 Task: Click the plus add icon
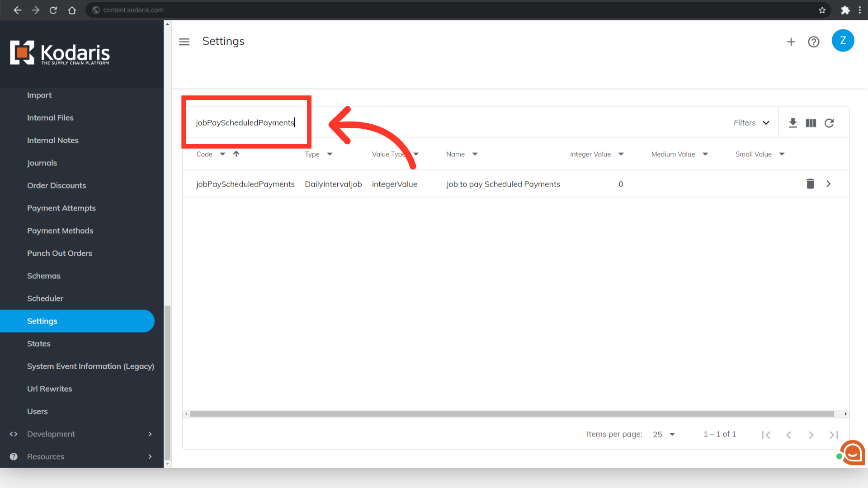(x=791, y=42)
